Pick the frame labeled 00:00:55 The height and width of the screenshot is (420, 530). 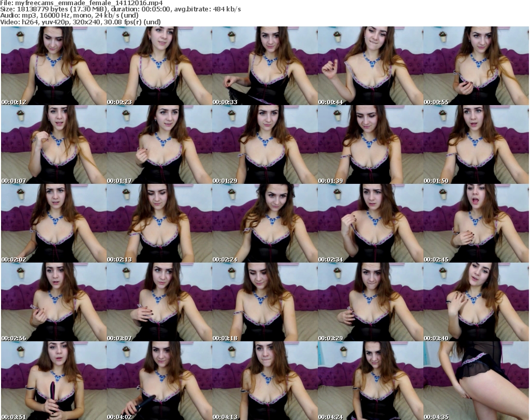pyautogui.click(x=476, y=66)
